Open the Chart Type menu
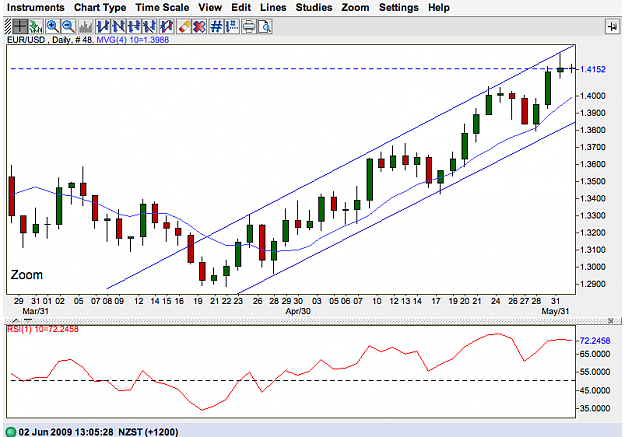This screenshot has width=625, height=437. [x=100, y=8]
